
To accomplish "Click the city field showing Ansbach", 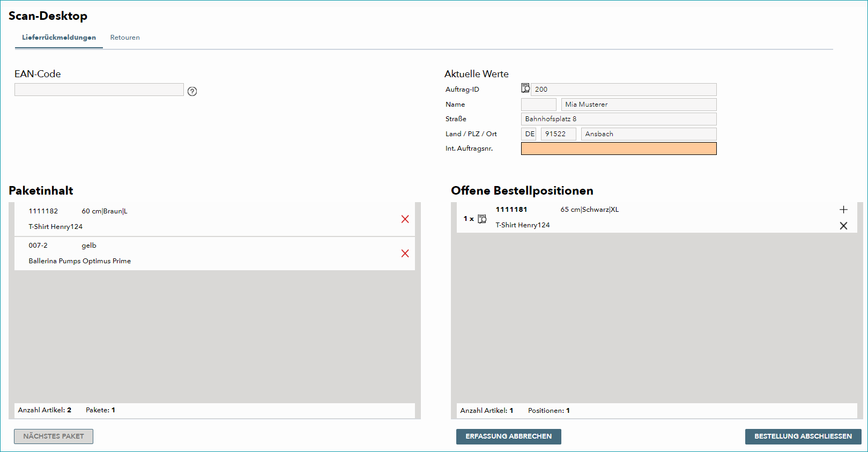I will coord(649,134).
